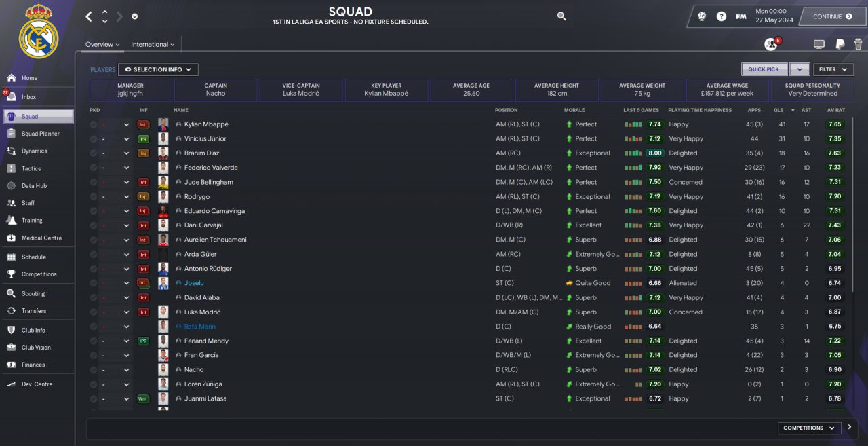
Task: Toggle pick circle for Federico Valverde
Action: point(93,168)
